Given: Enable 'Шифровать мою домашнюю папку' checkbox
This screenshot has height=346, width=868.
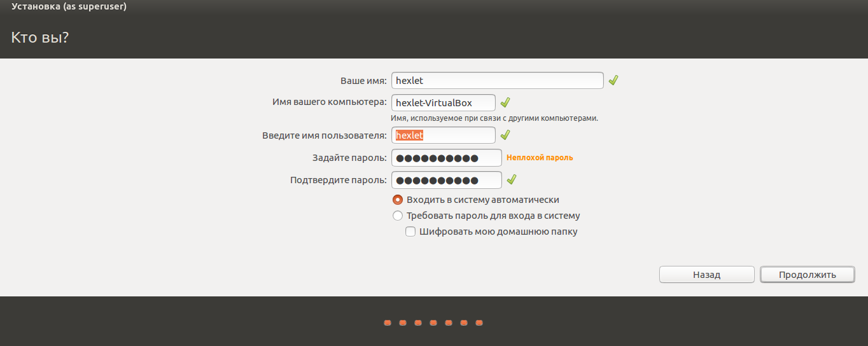Looking at the screenshot, I should 410,232.
